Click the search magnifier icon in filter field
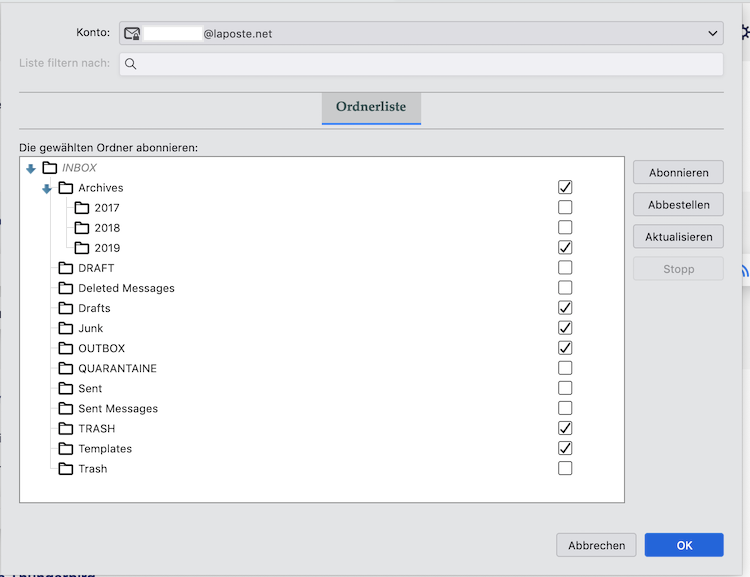750x577 pixels. (x=131, y=64)
